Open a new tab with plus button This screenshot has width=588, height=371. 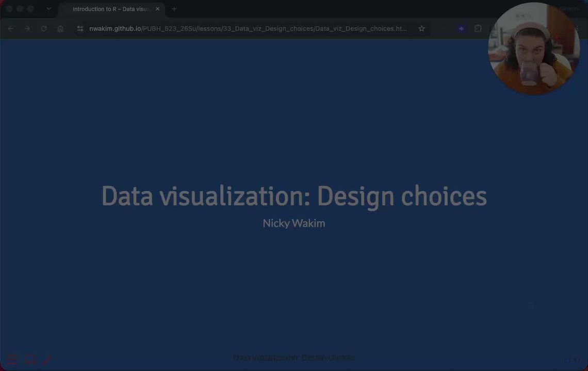click(x=174, y=9)
